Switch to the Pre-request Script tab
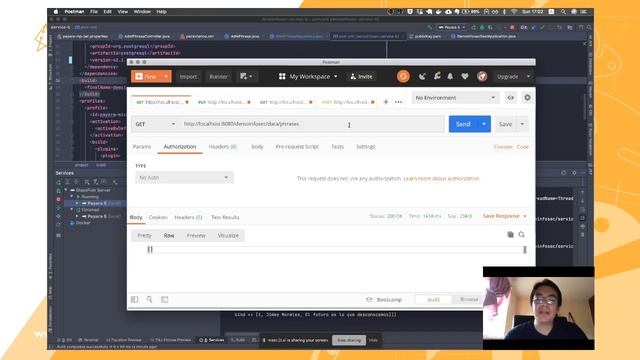640x360 pixels. click(x=297, y=147)
